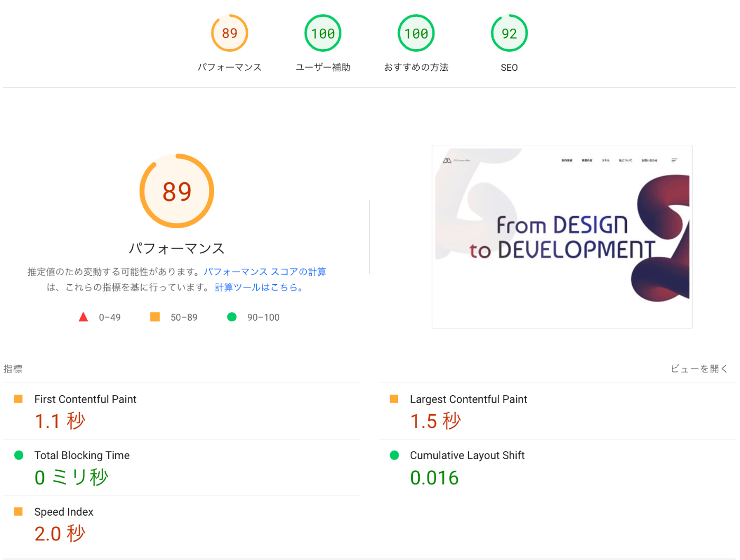Click the large performance gauge 89
The height and width of the screenshot is (560, 740).
[177, 191]
